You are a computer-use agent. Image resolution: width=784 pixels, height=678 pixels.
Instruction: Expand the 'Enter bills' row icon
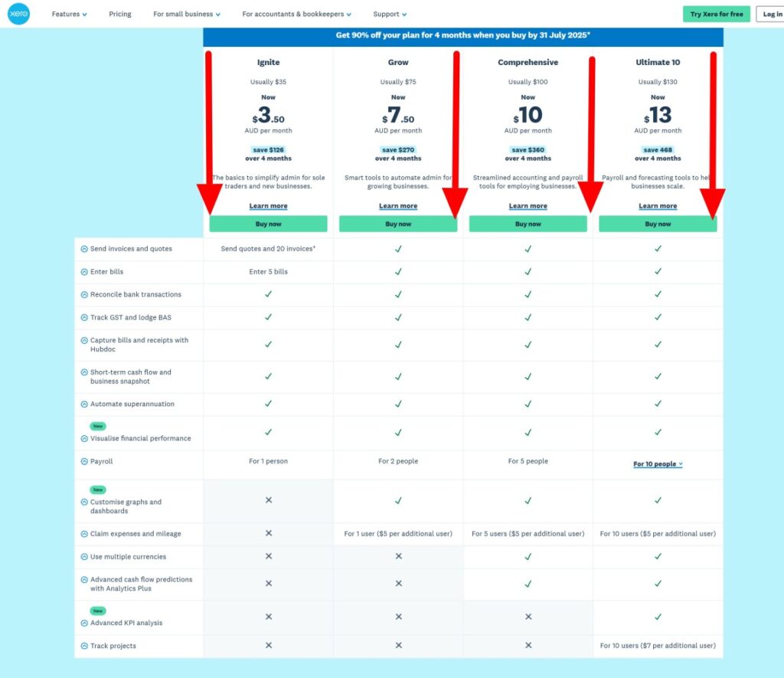84,272
